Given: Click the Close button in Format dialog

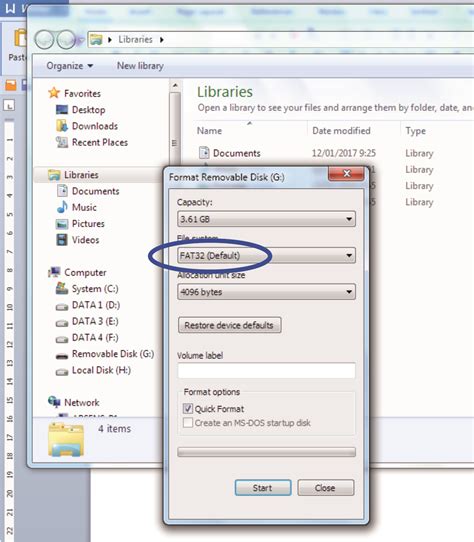Looking at the screenshot, I should [326, 488].
